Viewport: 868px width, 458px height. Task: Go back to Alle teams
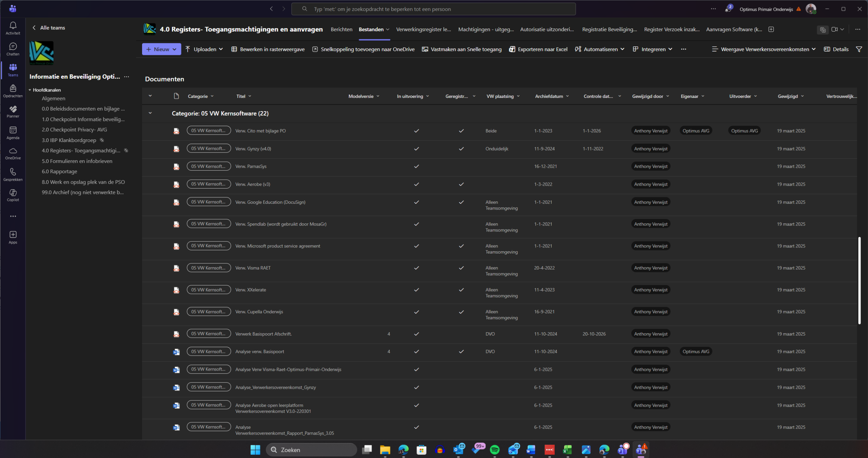coord(48,28)
